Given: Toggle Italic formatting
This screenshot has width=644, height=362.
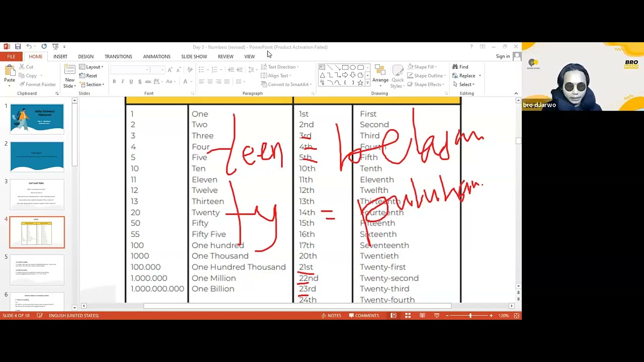Looking at the screenshot, I should point(123,81).
